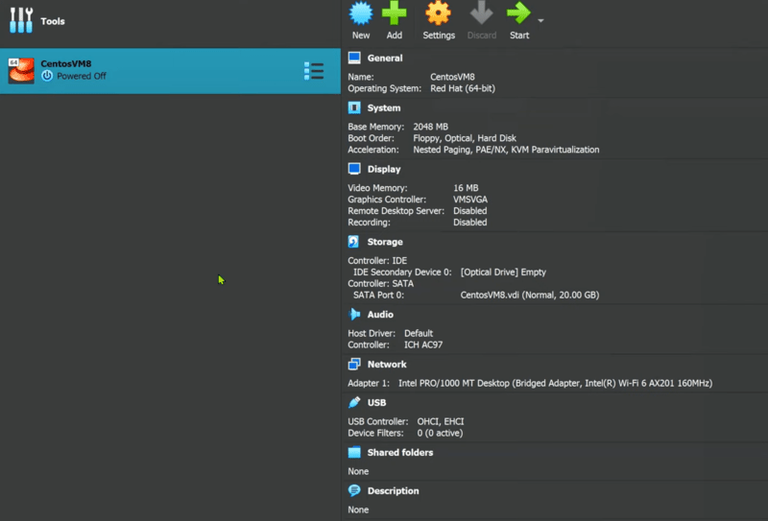Open the Shared folders heading link
The width and height of the screenshot is (768, 521).
(x=400, y=452)
